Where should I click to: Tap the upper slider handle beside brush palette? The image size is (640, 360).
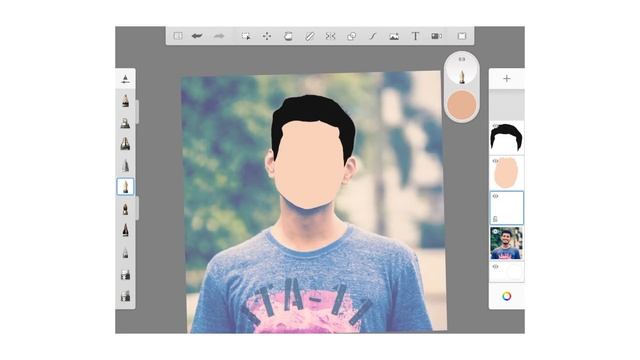pyautogui.click(x=137, y=111)
